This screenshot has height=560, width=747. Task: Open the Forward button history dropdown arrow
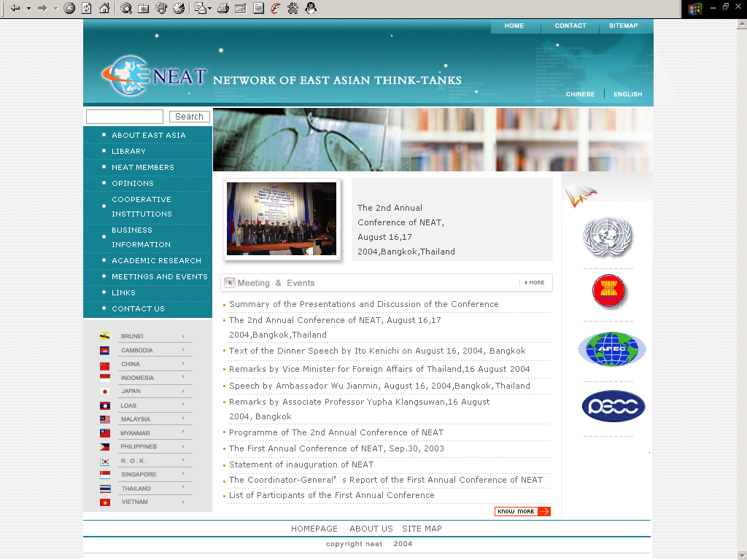tap(55, 8)
